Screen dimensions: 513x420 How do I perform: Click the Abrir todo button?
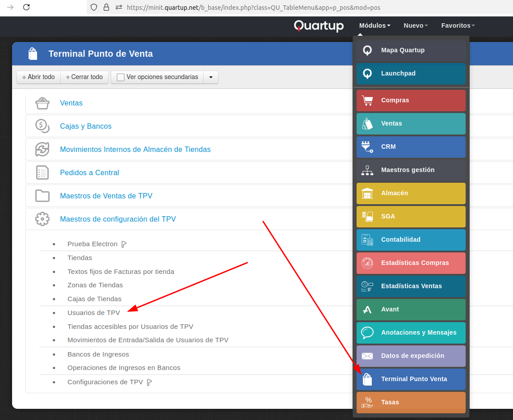38,77
